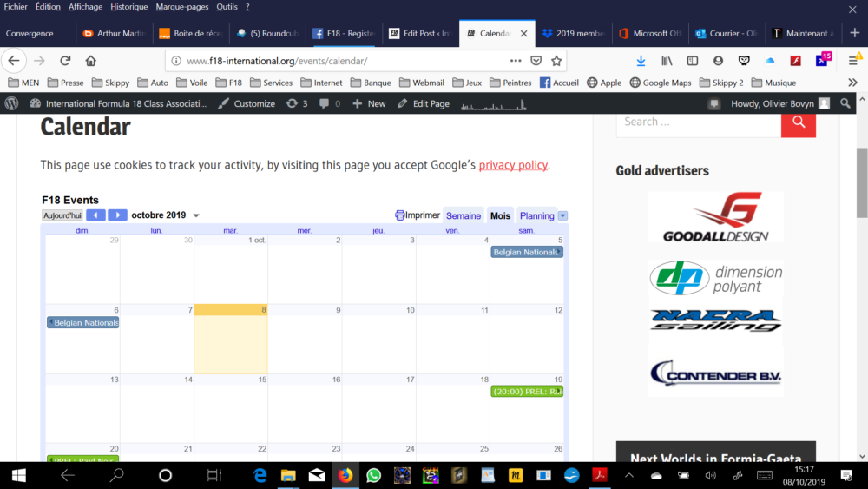Image resolution: width=868 pixels, height=489 pixels.
Task: Open the Planning view options dropdown
Action: point(562,215)
